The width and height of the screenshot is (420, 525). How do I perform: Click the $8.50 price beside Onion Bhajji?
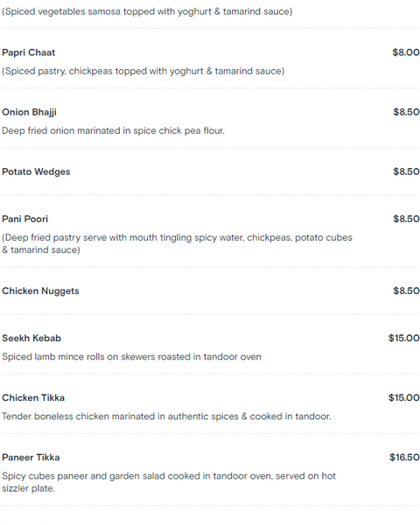coord(406,112)
